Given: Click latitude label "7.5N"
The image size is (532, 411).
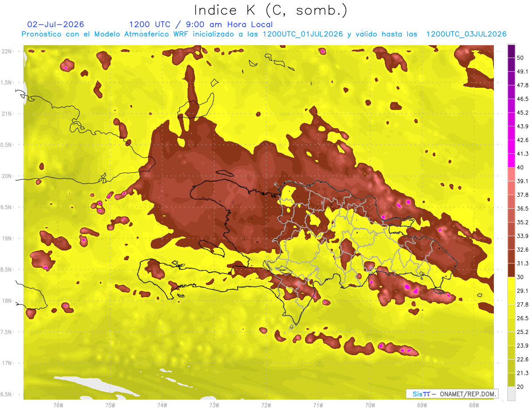Looking at the screenshot, I should tap(6, 332).
